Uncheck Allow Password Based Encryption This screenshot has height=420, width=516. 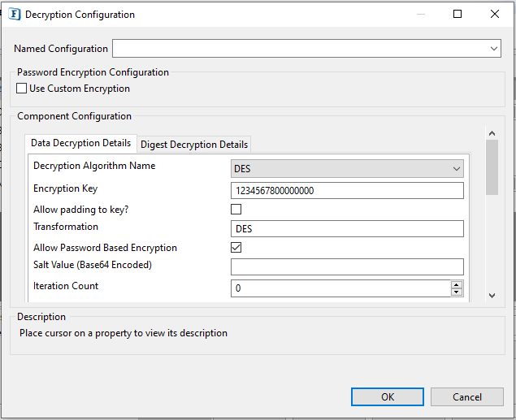tap(236, 247)
